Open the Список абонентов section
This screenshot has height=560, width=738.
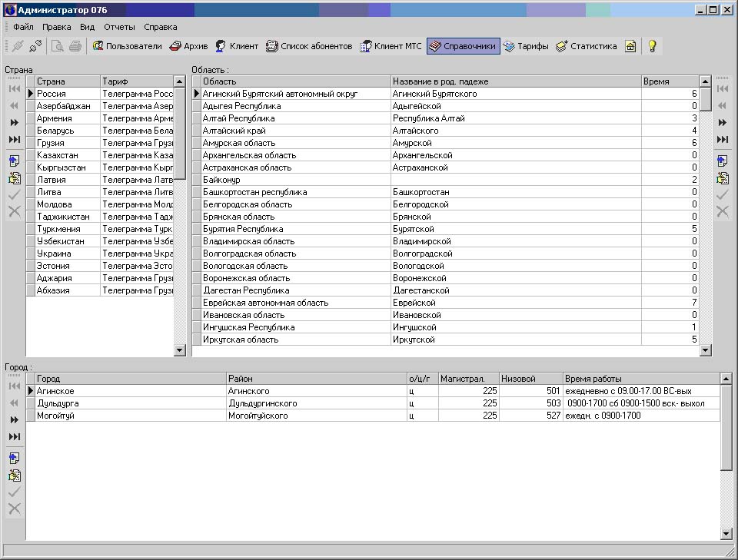pos(309,46)
